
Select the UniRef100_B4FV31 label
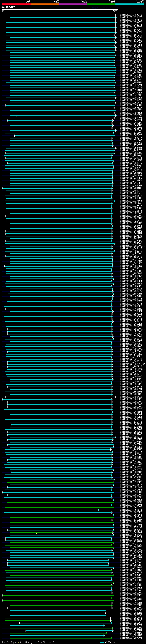pyautogui.click(x=131, y=37)
